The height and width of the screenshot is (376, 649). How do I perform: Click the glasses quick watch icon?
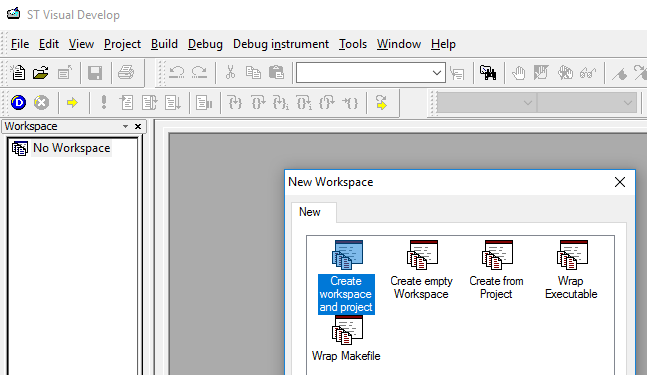pos(587,73)
